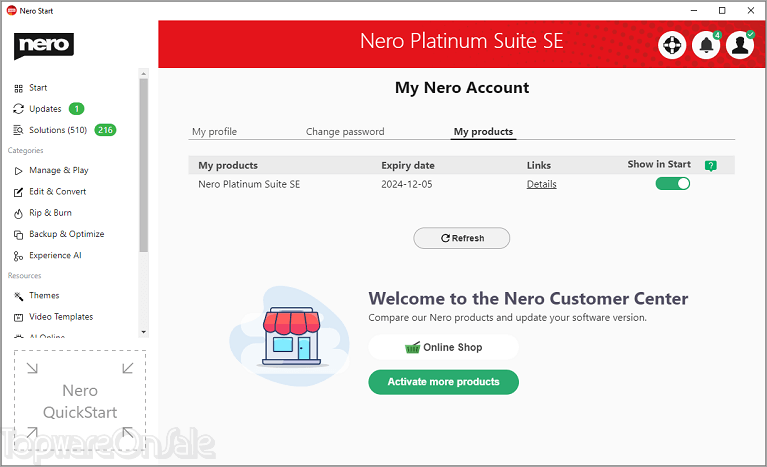Click the sidebar scrollbar down arrow
The image size is (767, 467).
pyautogui.click(x=144, y=332)
